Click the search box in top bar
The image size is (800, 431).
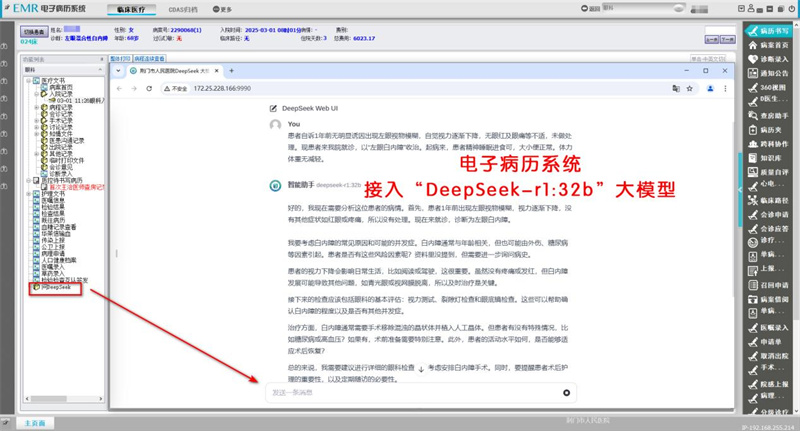644,9
